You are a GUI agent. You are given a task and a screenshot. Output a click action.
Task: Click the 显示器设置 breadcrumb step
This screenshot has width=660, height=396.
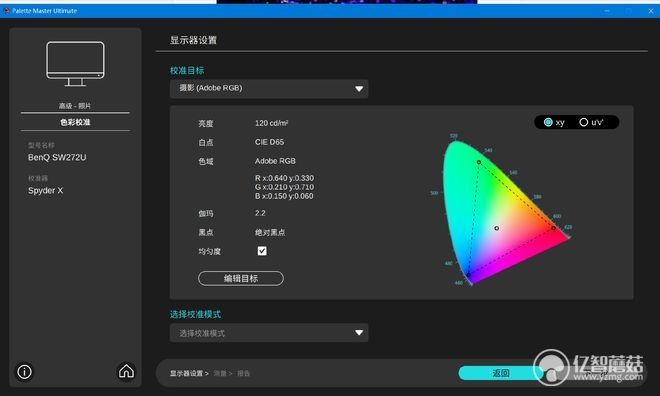pos(186,373)
